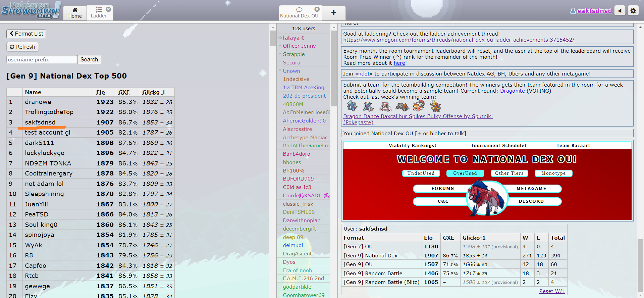This screenshot has width=644, height=298.
Task: Click the plus button to join rooms
Action: pyautogui.click(x=334, y=13)
